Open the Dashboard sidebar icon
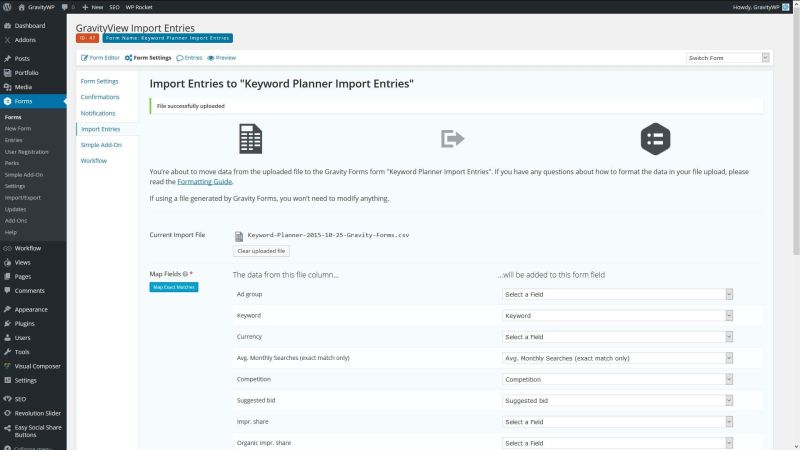This screenshot has height=450, width=800. tap(7, 26)
